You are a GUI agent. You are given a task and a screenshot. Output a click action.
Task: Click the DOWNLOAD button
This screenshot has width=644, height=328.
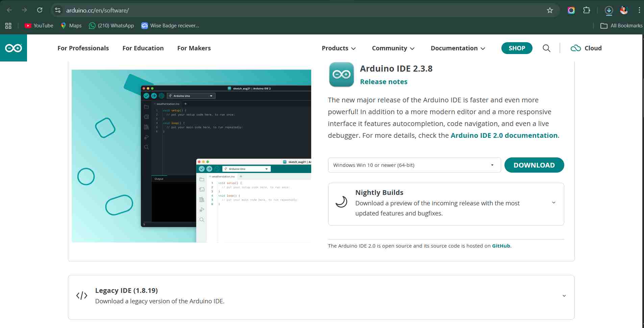point(534,165)
